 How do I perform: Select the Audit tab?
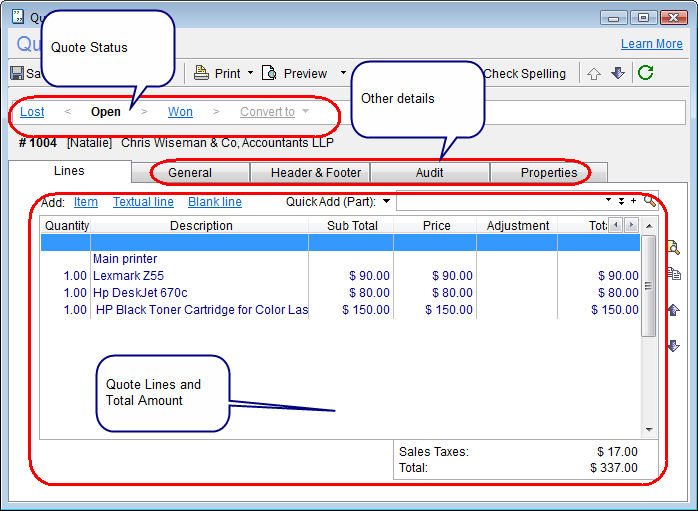coord(430,173)
